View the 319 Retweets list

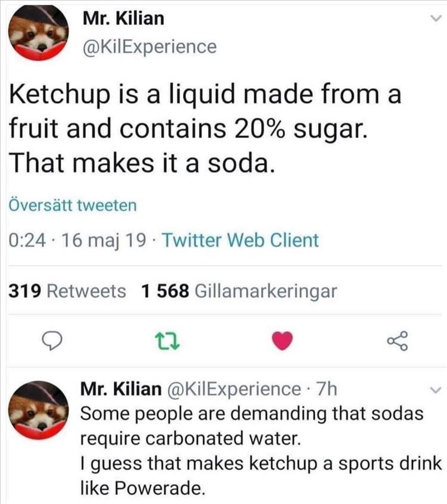67,291
